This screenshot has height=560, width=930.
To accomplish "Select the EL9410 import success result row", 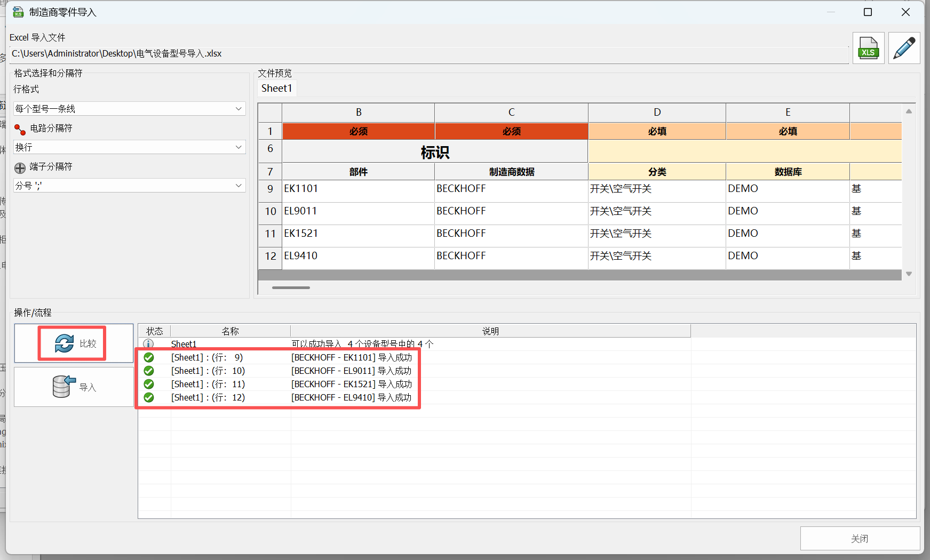I will pyautogui.click(x=351, y=397).
